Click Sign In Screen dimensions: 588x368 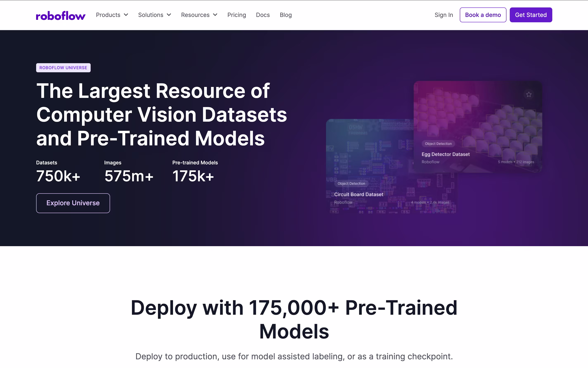pos(443,15)
